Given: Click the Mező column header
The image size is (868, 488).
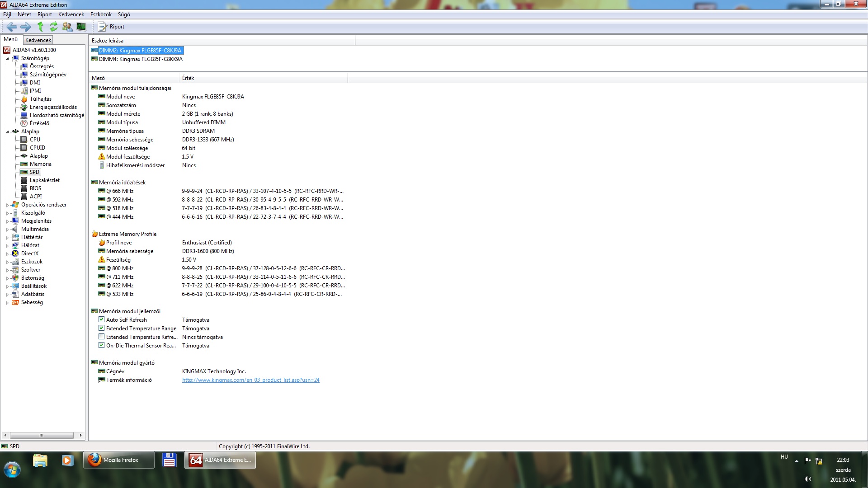Looking at the screenshot, I should click(134, 78).
